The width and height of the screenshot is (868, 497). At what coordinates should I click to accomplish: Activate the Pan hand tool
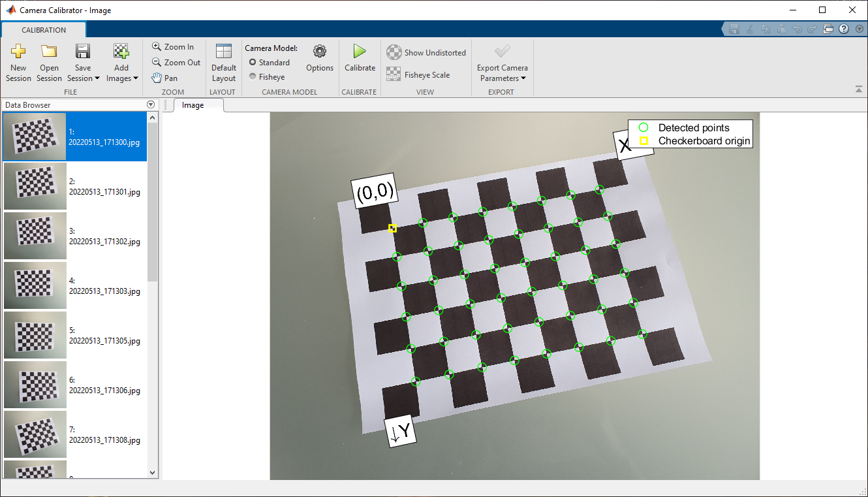(164, 78)
